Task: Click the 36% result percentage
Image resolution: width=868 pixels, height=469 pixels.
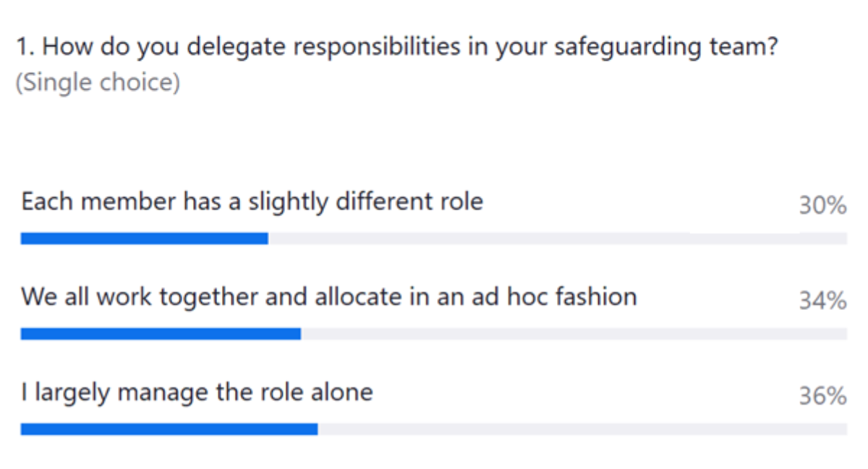Action: [822, 396]
